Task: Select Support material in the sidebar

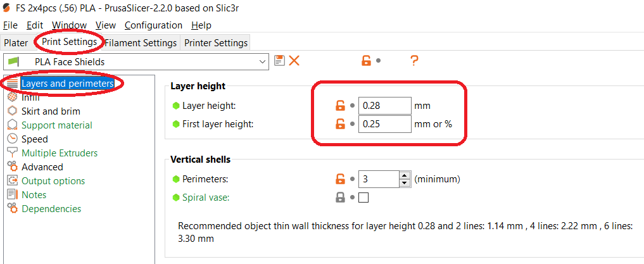Action: tap(57, 125)
